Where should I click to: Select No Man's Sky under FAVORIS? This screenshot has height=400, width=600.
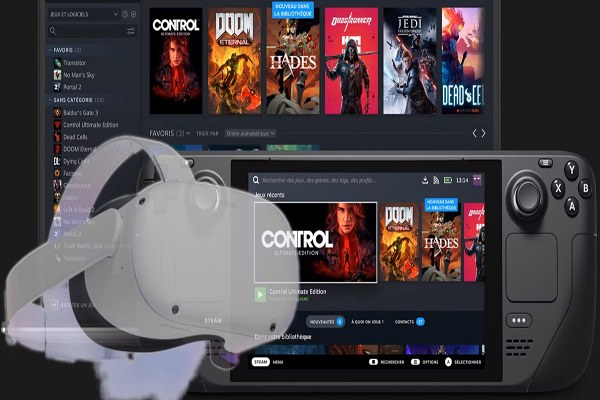pos(79,75)
